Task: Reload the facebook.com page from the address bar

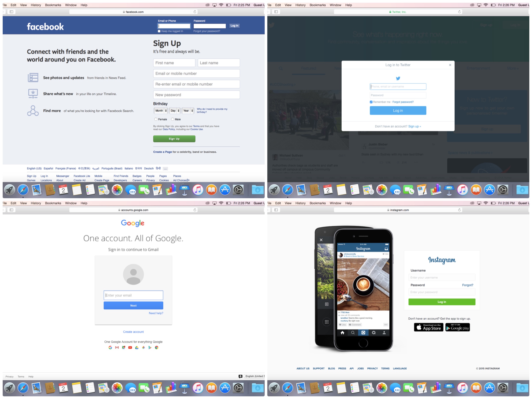Action: [195, 12]
